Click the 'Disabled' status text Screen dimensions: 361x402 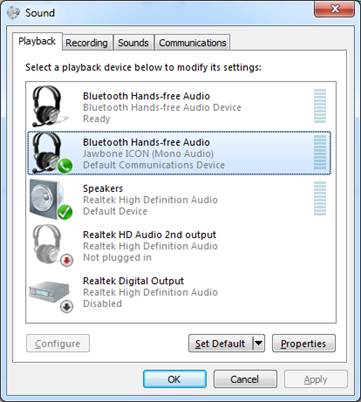[x=102, y=304]
